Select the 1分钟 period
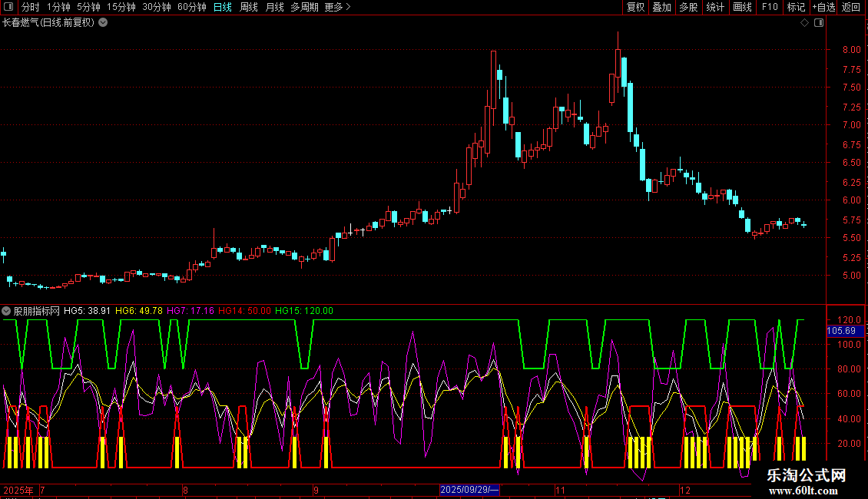This screenshot has width=868, height=499. [x=58, y=7]
